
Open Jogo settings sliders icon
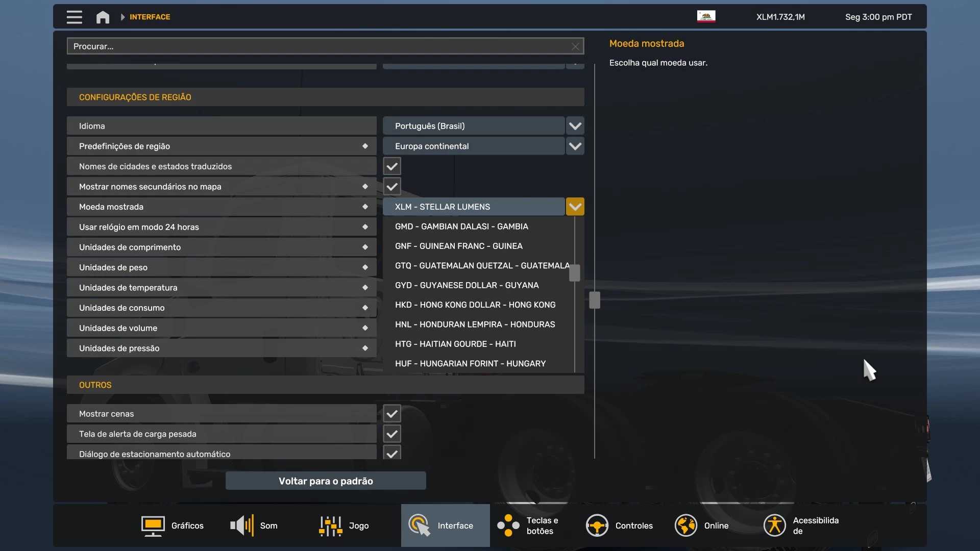330,525
